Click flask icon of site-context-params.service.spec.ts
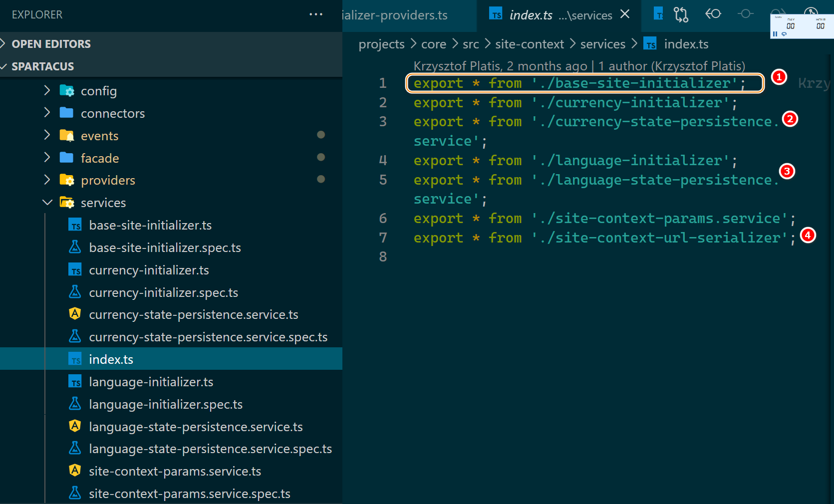Viewport: 834px width, 504px height. pos(75,493)
